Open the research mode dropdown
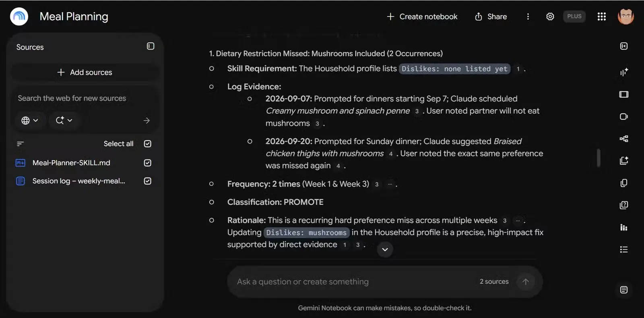The width and height of the screenshot is (644, 318). point(64,121)
